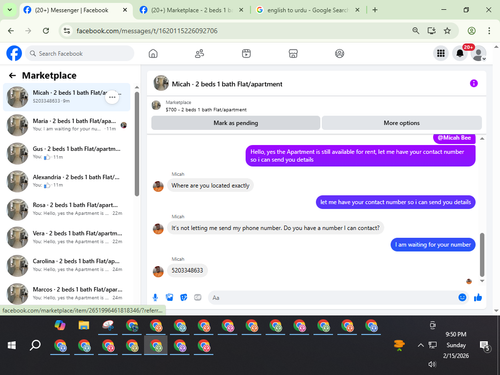Open the Marcos conversation
The width and height of the screenshot is (500, 375).
coord(67,293)
